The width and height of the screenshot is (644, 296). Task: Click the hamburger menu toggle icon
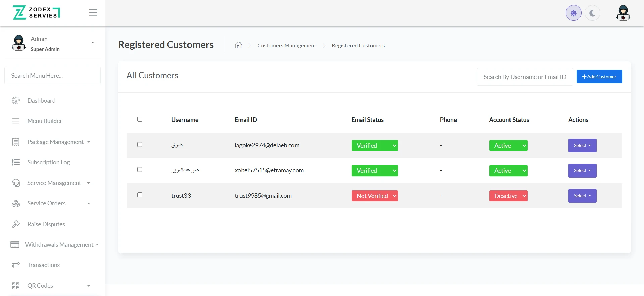93,12
